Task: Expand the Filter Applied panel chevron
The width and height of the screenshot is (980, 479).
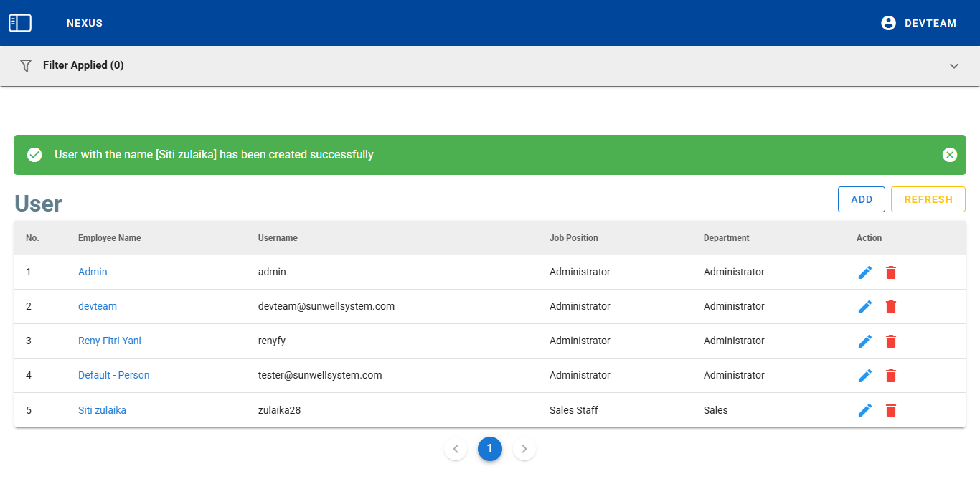Action: click(953, 66)
